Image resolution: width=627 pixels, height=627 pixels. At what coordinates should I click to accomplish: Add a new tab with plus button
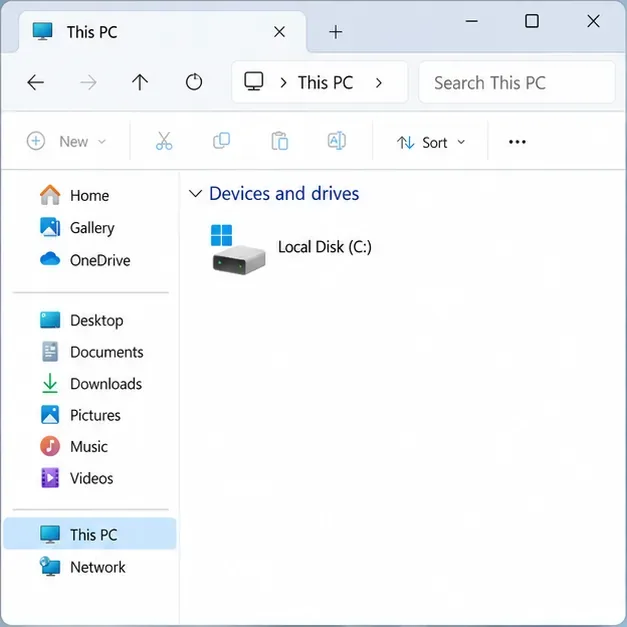[336, 32]
